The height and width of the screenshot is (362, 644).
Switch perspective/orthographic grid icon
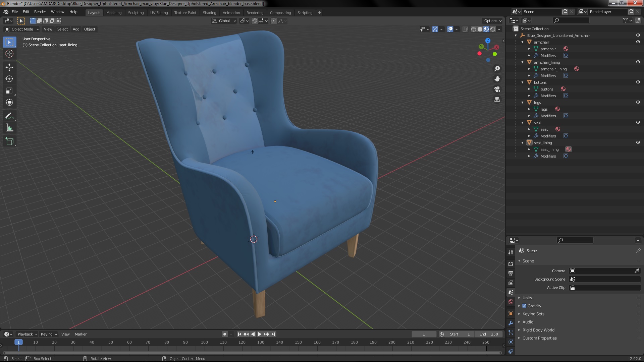tap(497, 100)
